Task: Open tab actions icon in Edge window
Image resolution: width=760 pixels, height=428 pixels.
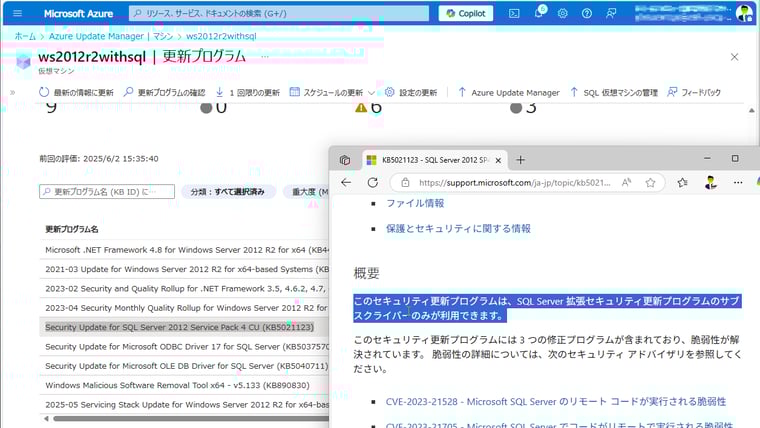Action: pyautogui.click(x=345, y=160)
